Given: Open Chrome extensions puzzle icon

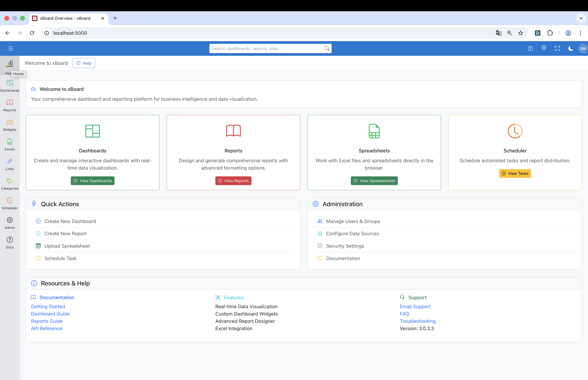Looking at the screenshot, I should 550,33.
